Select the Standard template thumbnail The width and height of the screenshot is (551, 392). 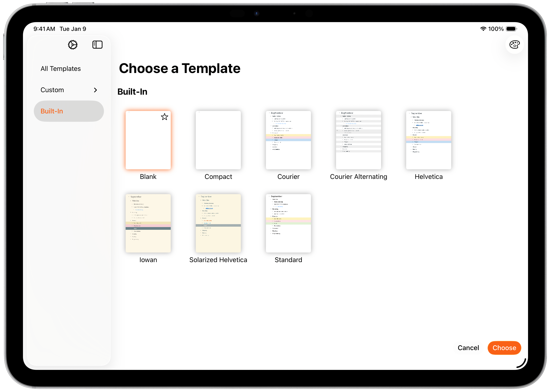click(288, 223)
